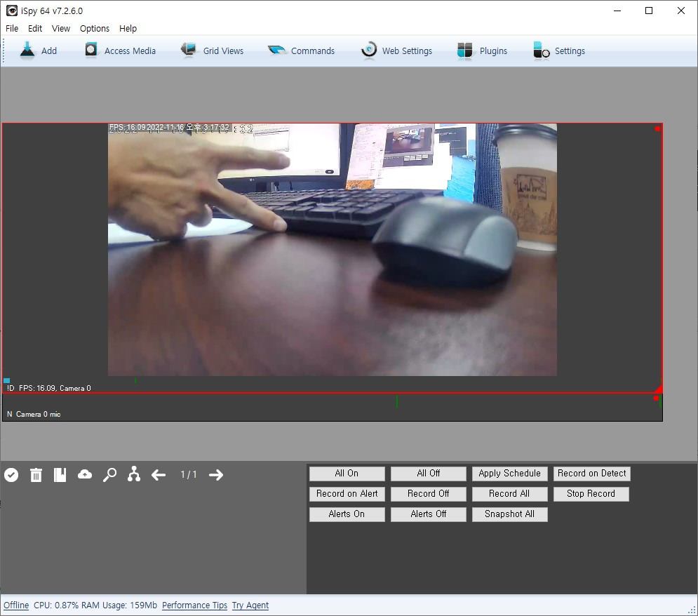Click the Snapshot All button

(x=509, y=514)
